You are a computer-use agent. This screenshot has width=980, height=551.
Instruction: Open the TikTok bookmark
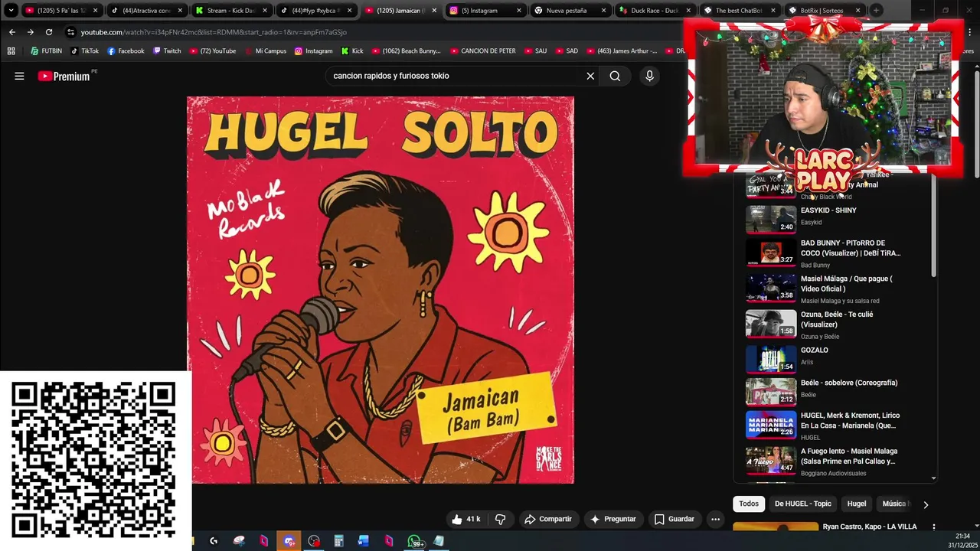tap(85, 51)
